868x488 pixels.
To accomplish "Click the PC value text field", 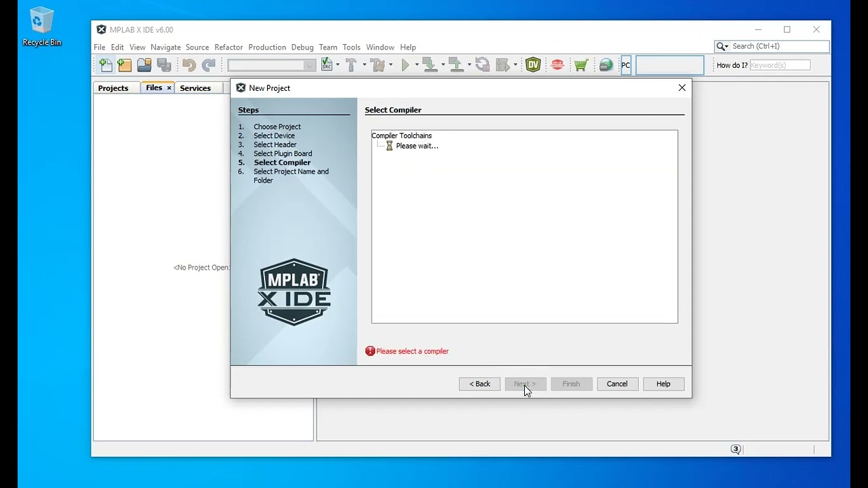I will (x=669, y=65).
